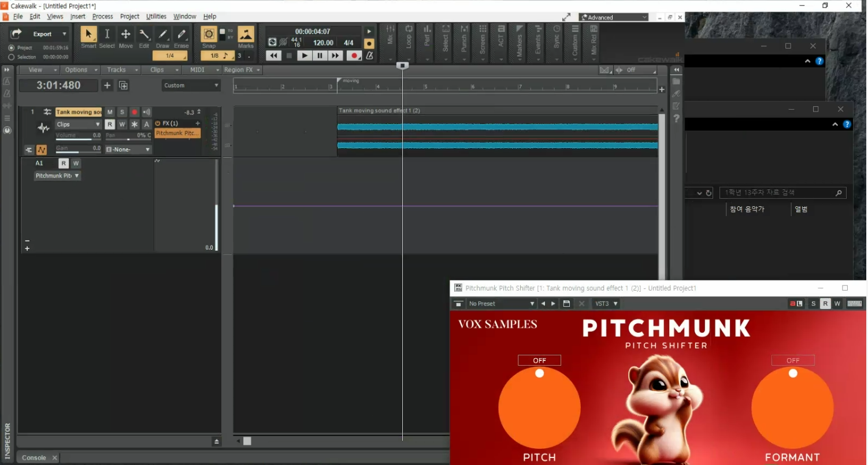The width and height of the screenshot is (868, 465).
Task: Select Selection export range radio
Action: pyautogui.click(x=12, y=57)
